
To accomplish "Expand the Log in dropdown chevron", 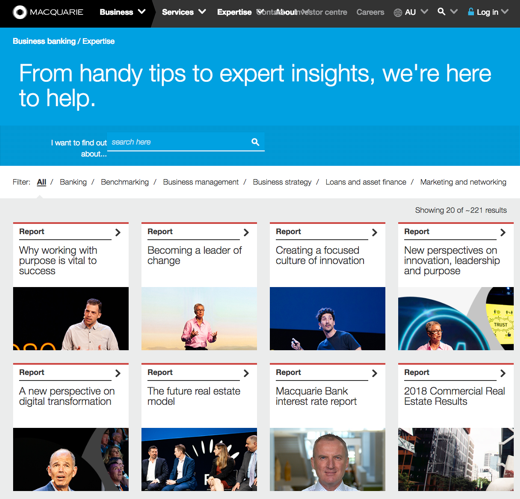I will coord(505,12).
